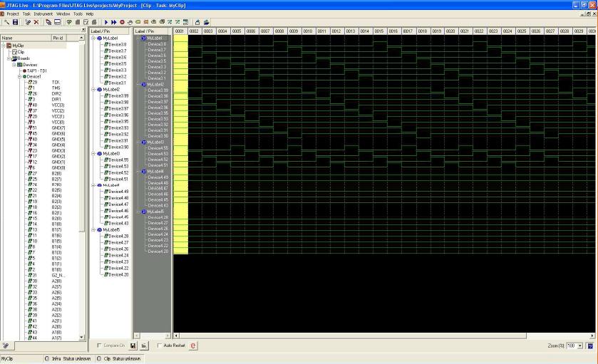Click the Clip status indicator circle
This screenshot has height=364, width=598.
(99, 359)
